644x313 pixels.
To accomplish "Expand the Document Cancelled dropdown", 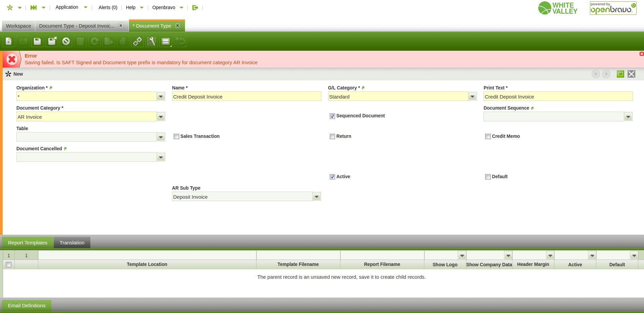I will [161, 157].
